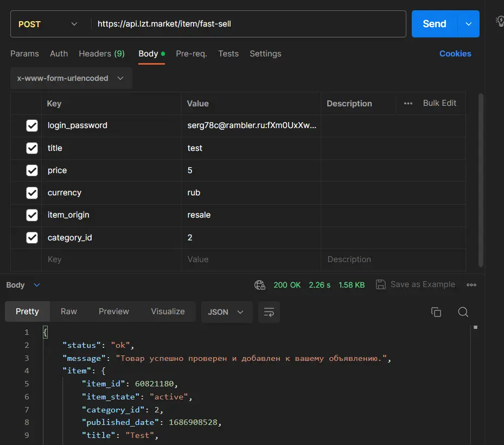The width and height of the screenshot is (504, 445).
Task: Uncheck the login_password parameter checkbox
Action: pos(32,126)
